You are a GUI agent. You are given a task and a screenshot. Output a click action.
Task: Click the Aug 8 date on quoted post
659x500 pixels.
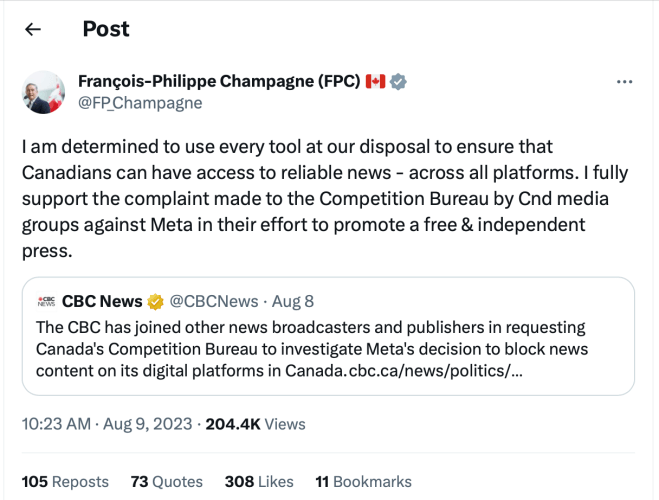click(x=292, y=300)
